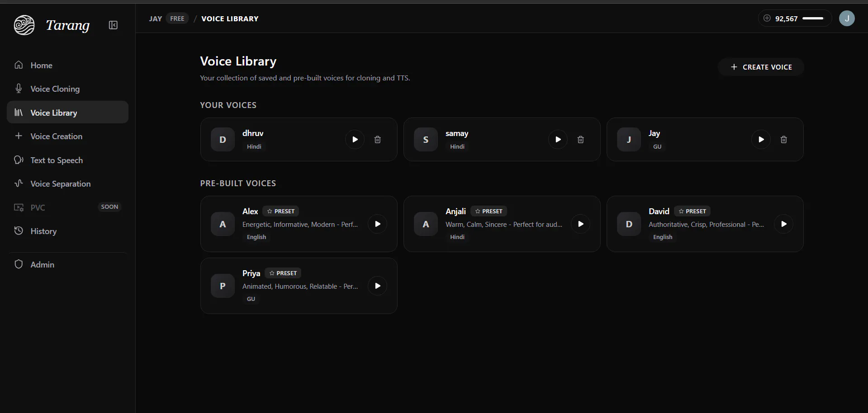Play the Priya preset voice
The width and height of the screenshot is (868, 413).
point(378,286)
